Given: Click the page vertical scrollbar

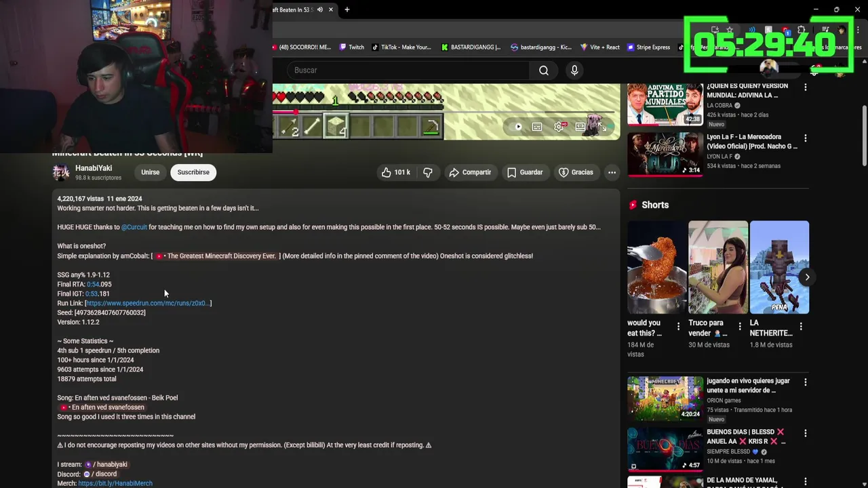Looking at the screenshot, I should [x=864, y=136].
